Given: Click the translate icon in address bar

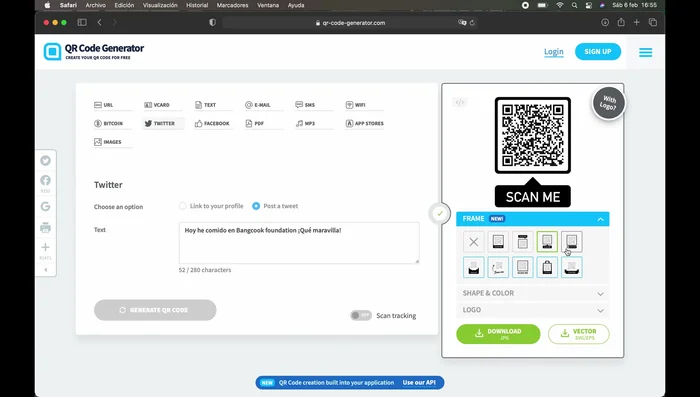Looking at the screenshot, I should (462, 23).
